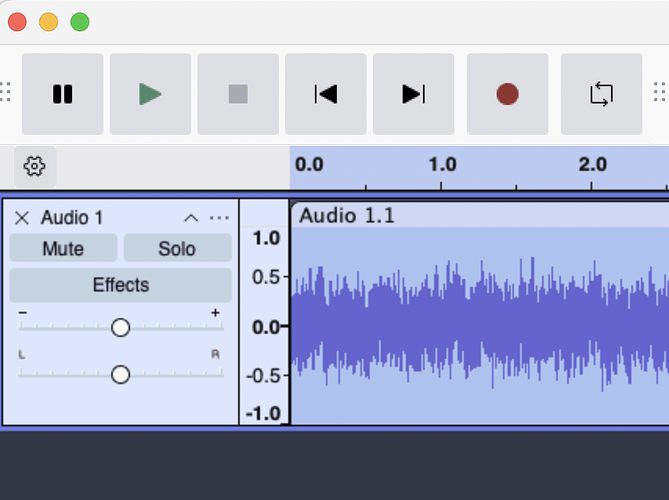The image size is (669, 500).
Task: Mute the Audio 1 track
Action: [x=63, y=249]
